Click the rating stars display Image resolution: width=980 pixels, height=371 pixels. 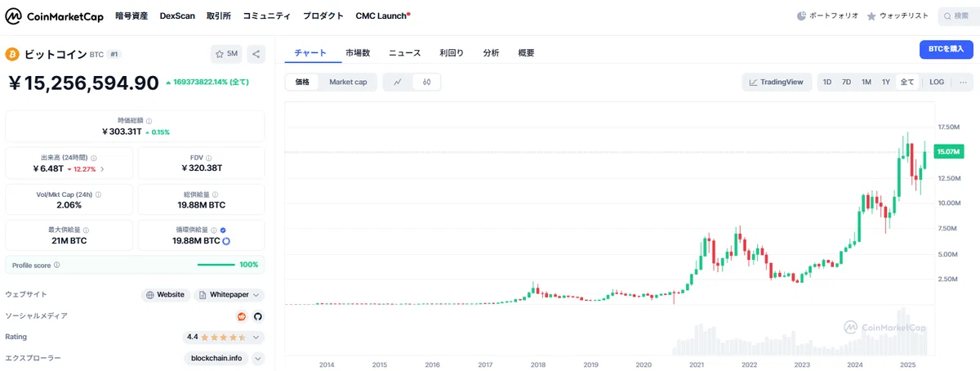click(223, 337)
